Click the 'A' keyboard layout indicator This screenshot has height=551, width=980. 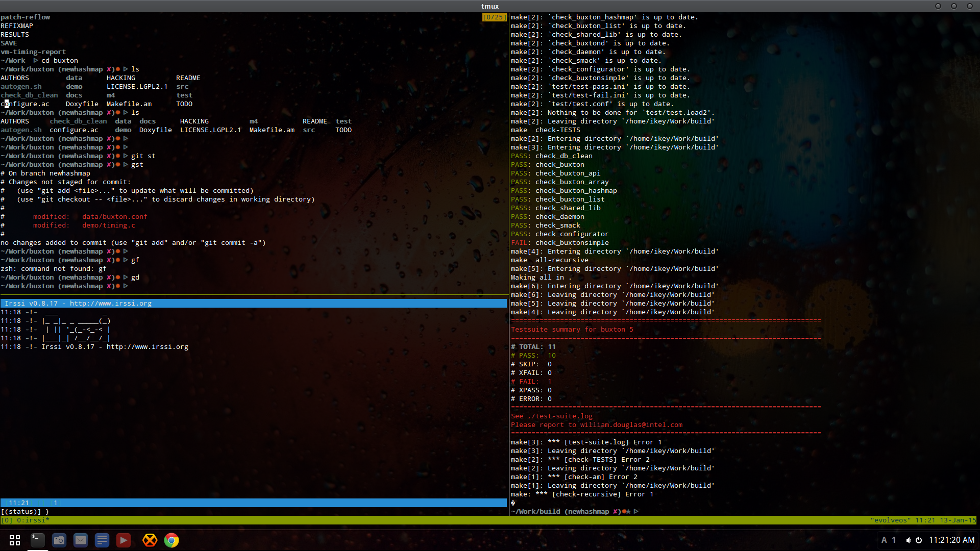point(884,540)
